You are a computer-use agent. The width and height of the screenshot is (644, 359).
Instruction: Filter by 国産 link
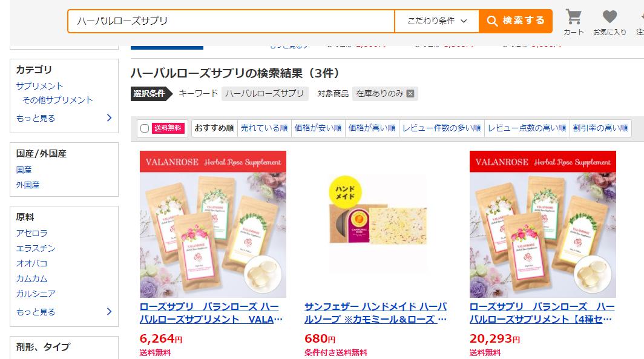24,170
